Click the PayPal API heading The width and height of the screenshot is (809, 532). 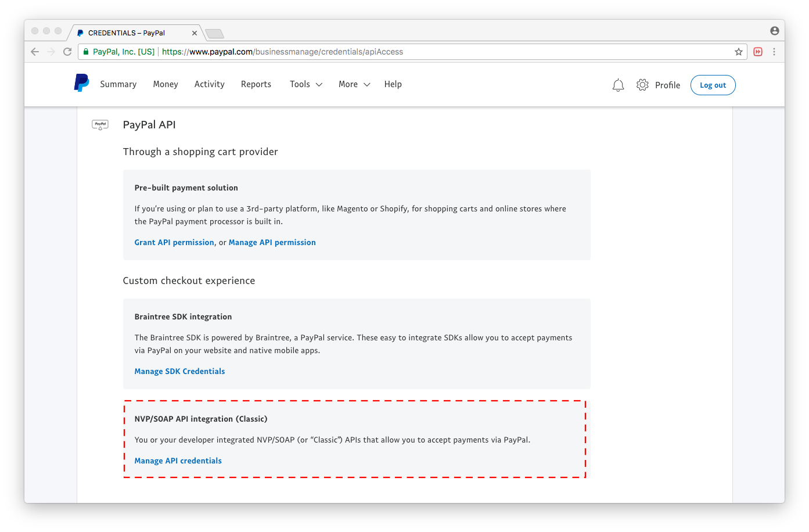149,125
